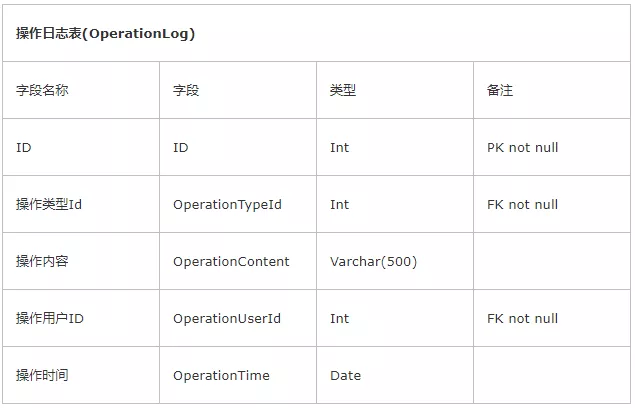
Task: Click the table title 操作日志表(OperationLog)
Action: click(105, 33)
